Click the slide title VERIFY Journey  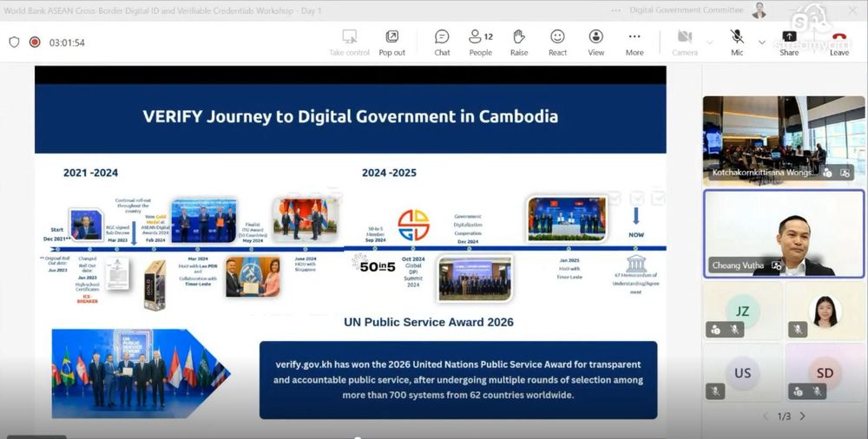tap(351, 116)
